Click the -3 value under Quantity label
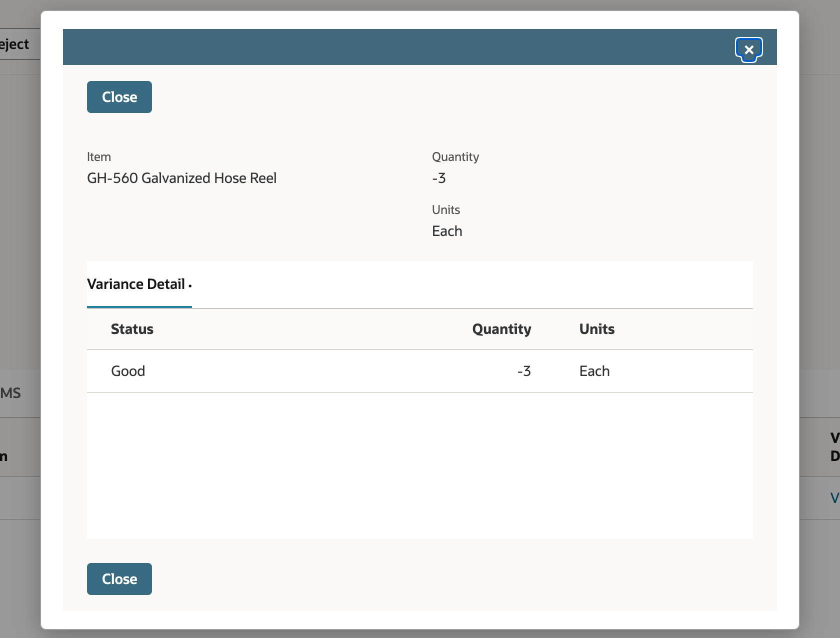This screenshot has height=638, width=840. [x=439, y=178]
